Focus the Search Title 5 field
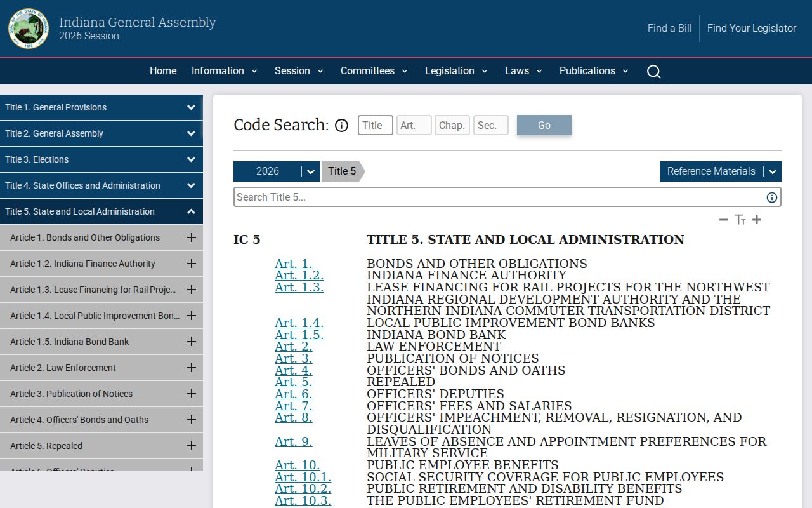This screenshot has height=508, width=812. click(x=507, y=197)
